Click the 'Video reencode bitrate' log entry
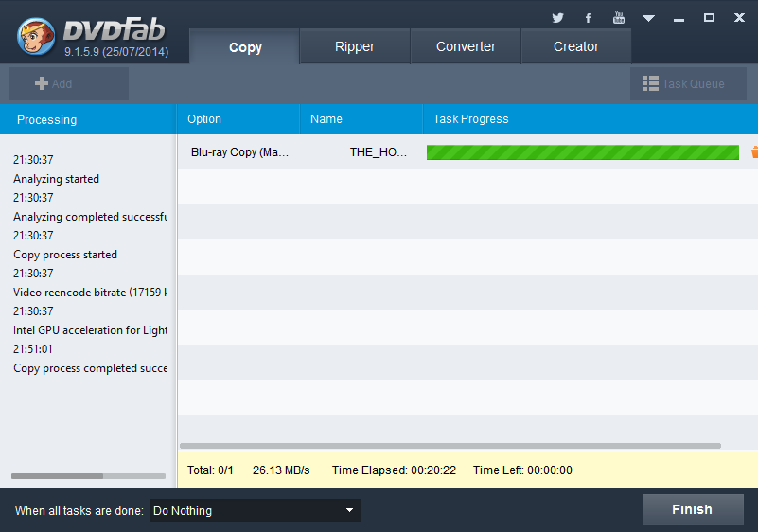This screenshot has width=758, height=532. pyautogui.click(x=90, y=293)
